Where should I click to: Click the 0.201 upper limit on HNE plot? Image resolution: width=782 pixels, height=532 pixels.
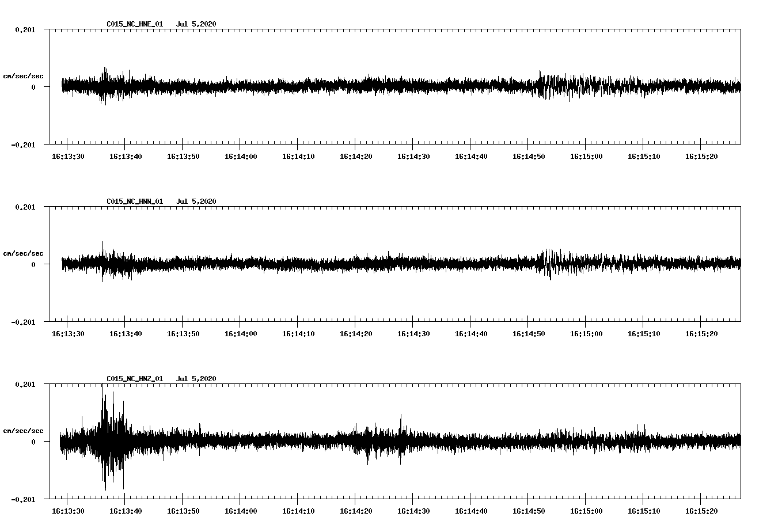click(x=25, y=29)
